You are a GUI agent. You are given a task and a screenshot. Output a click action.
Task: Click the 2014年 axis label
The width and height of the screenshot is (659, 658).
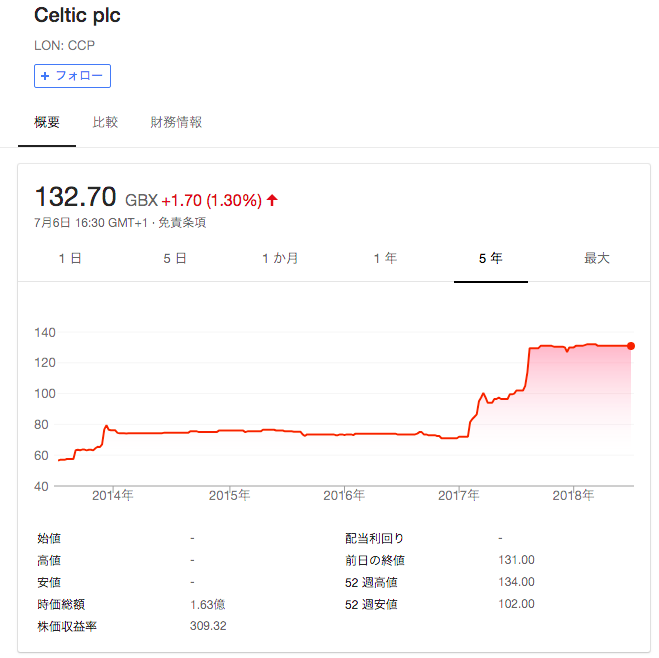[113, 495]
